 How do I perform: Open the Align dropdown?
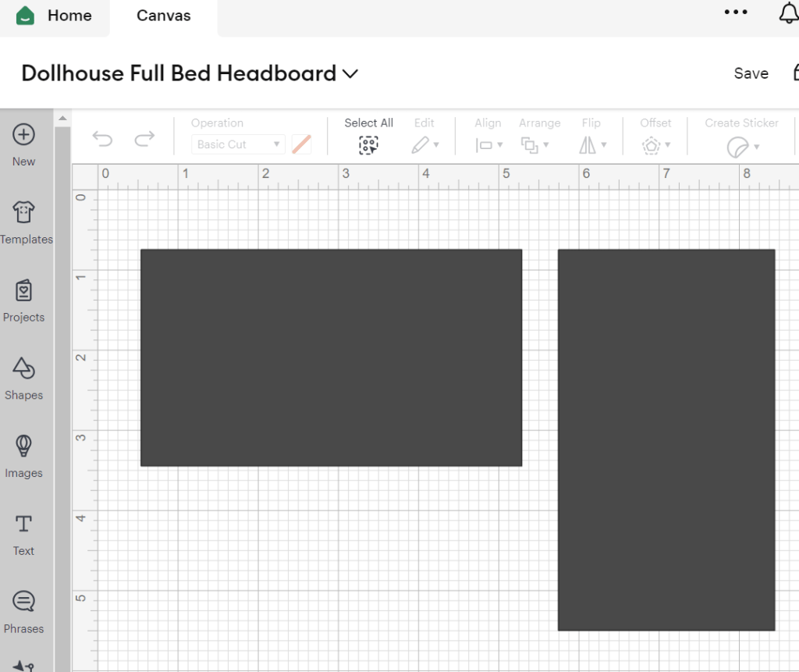tap(488, 144)
